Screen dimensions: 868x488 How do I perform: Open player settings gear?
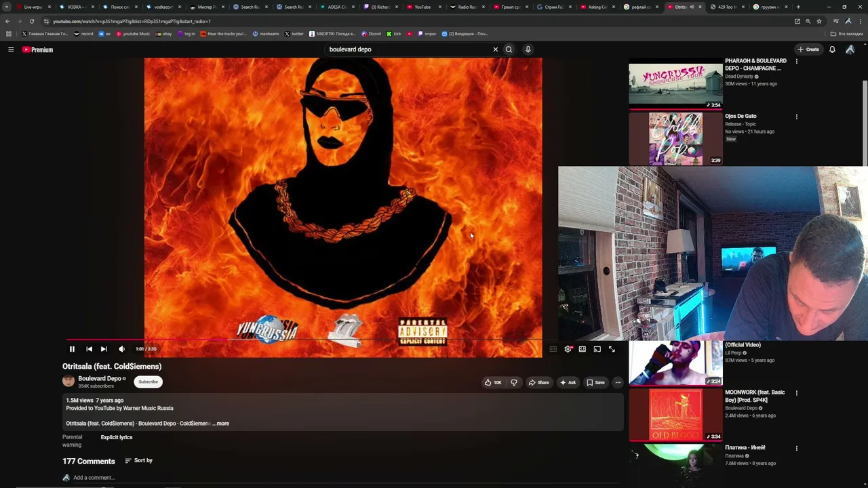(568, 349)
